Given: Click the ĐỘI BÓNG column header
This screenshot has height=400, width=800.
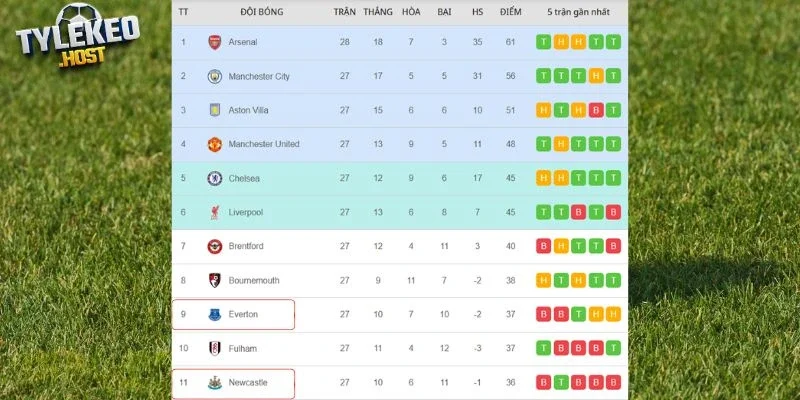Looking at the screenshot, I should click(261, 12).
